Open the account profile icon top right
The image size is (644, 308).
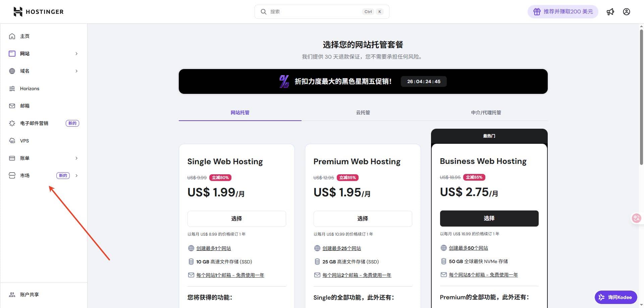tap(627, 12)
